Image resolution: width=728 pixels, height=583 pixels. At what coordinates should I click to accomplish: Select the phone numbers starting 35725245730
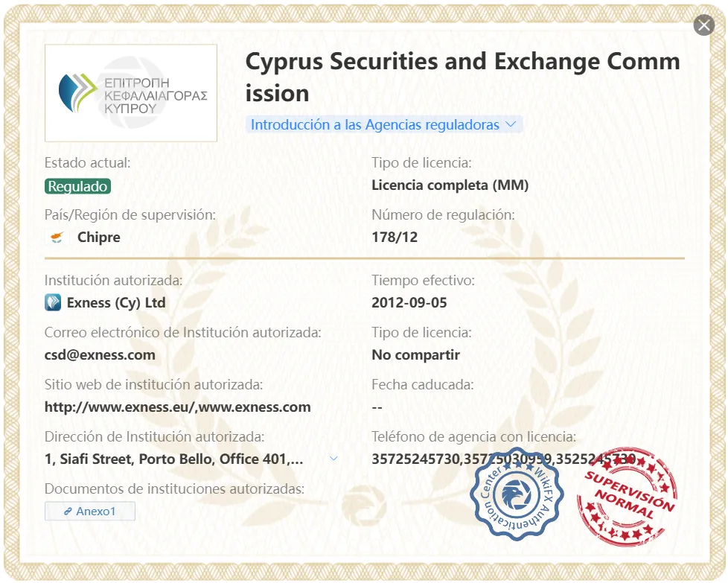[504, 459]
